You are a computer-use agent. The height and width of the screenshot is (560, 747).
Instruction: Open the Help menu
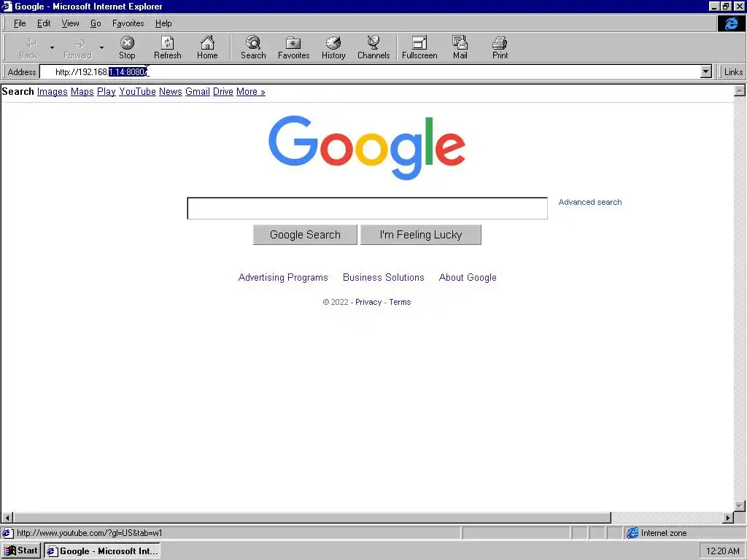pos(163,23)
